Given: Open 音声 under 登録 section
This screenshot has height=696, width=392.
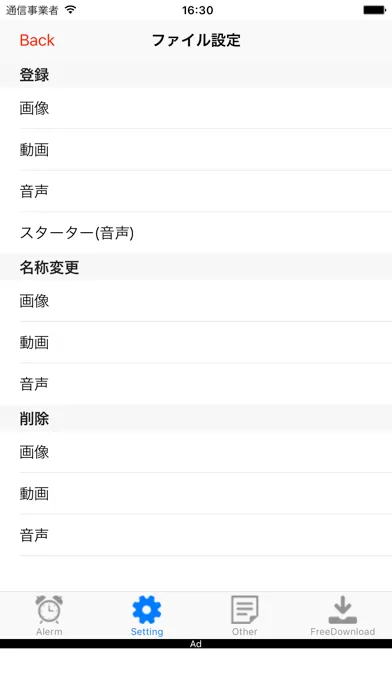Looking at the screenshot, I should (196, 191).
